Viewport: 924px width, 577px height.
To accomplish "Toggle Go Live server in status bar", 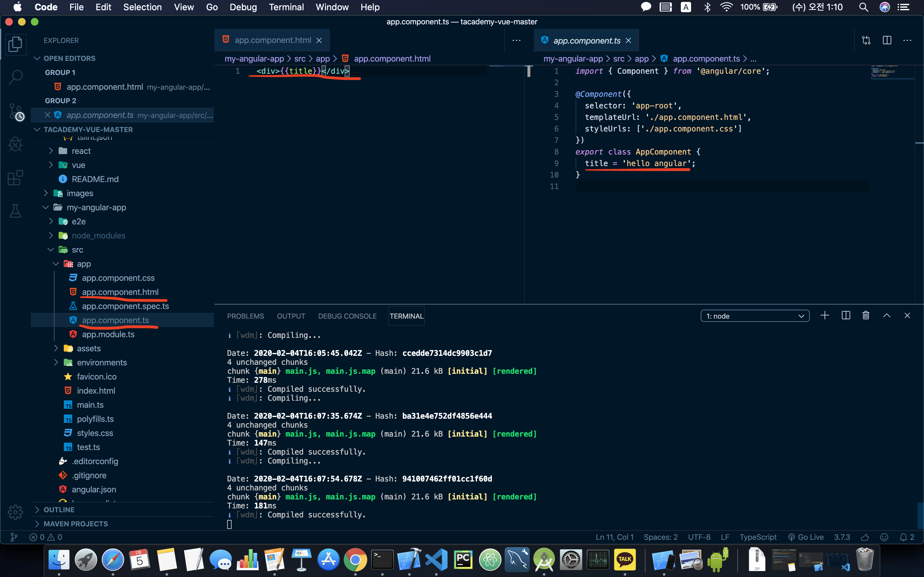I will click(x=806, y=537).
